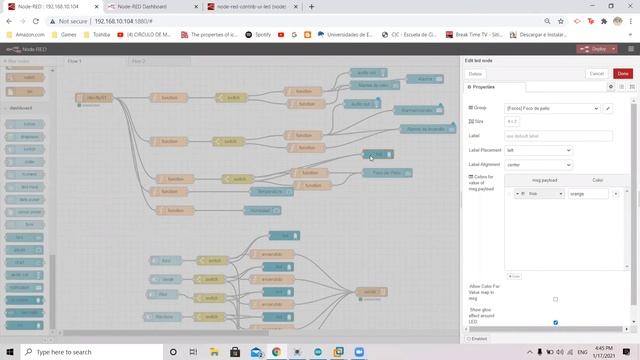
Task: Switch to the Flow 1 tab
Action: pyautogui.click(x=74, y=61)
